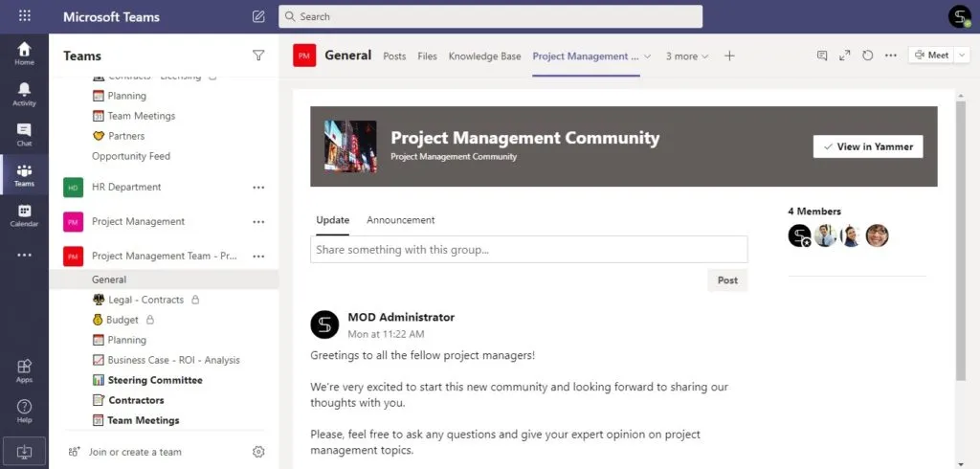
Task: Open the Calendar in the left rail
Action: click(24, 215)
